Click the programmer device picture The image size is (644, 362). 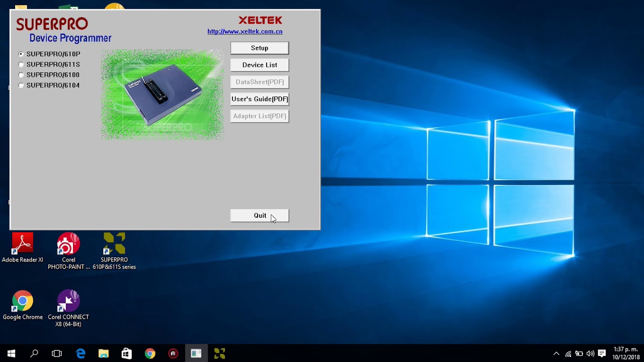click(x=163, y=95)
